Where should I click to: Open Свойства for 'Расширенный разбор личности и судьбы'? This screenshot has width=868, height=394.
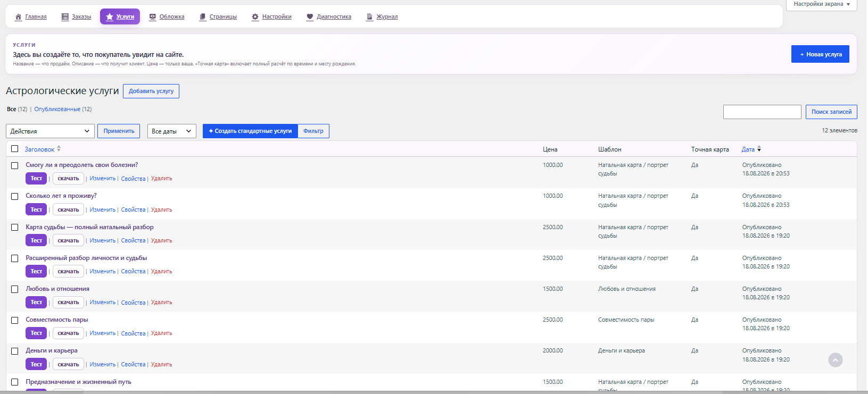pos(133,272)
